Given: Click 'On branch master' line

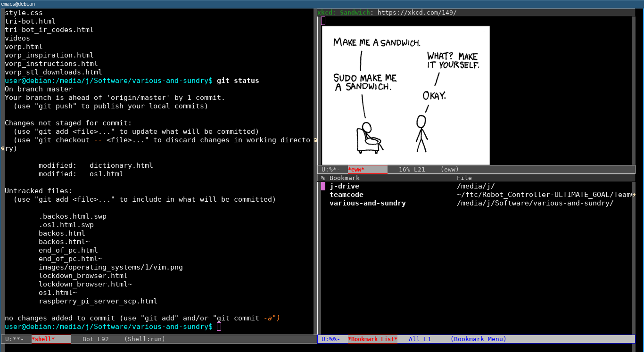Looking at the screenshot, I should coord(39,89).
